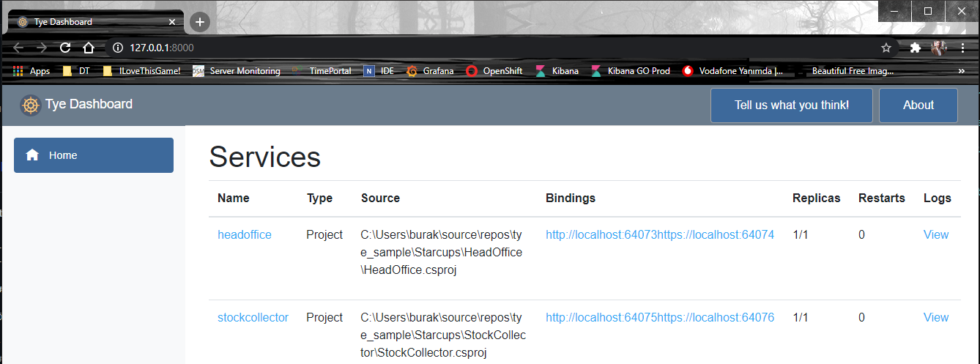Click the Tye Dashboard helm logo icon
Viewport: 980px width, 364px height.
(x=30, y=105)
